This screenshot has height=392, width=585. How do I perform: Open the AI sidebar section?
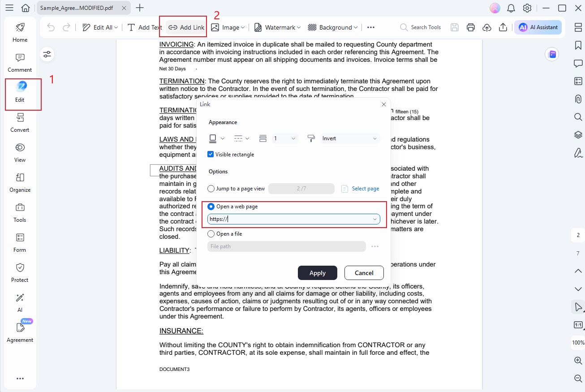(20, 303)
